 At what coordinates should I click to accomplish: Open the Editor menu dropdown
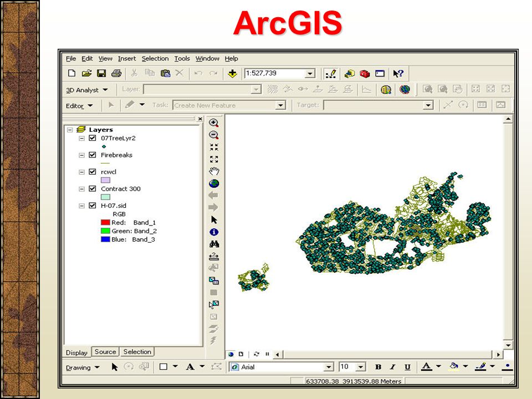click(x=79, y=106)
